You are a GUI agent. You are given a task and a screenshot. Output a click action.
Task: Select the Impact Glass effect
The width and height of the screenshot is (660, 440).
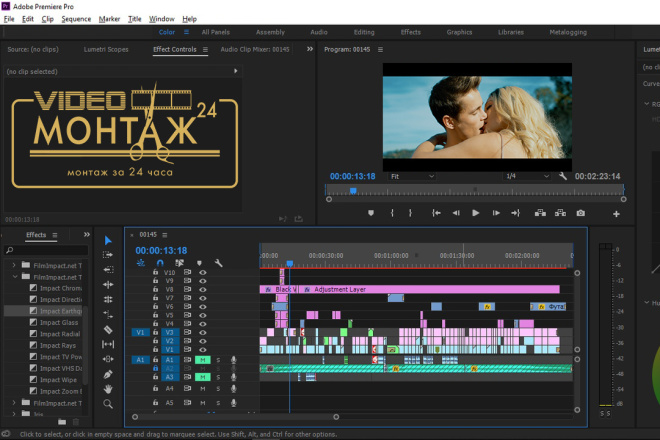click(59, 323)
